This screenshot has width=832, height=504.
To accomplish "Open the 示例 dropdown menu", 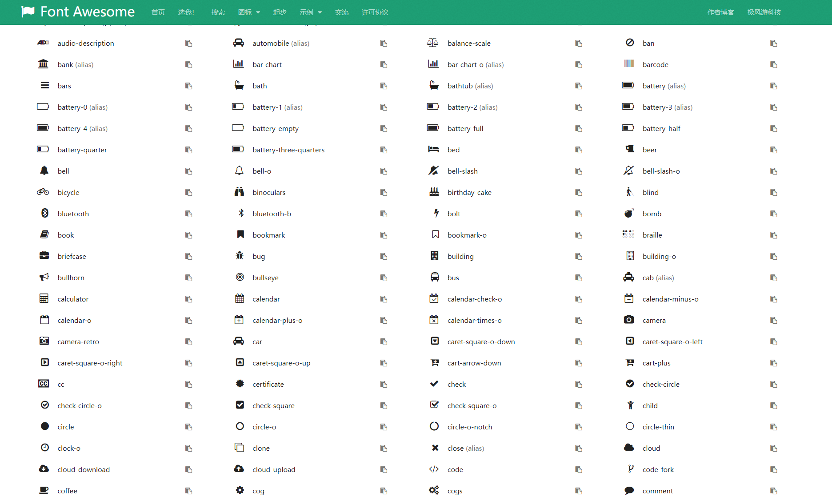I will click(x=310, y=12).
